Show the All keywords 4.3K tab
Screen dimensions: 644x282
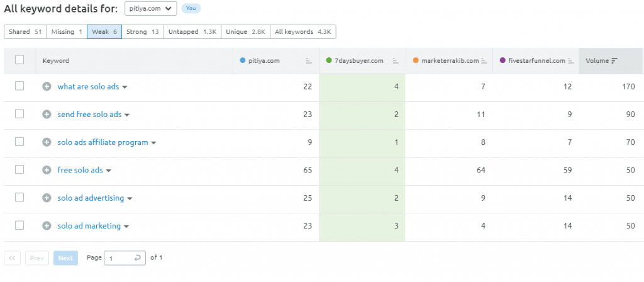303,31
